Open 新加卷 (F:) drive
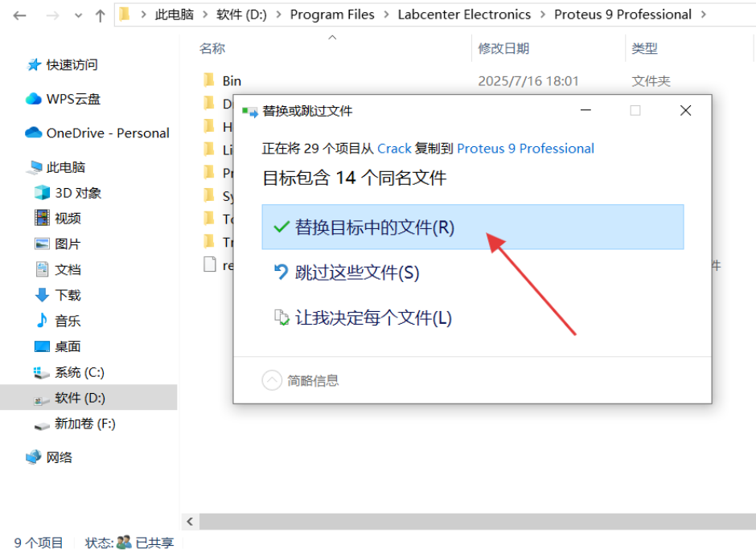 (x=85, y=424)
